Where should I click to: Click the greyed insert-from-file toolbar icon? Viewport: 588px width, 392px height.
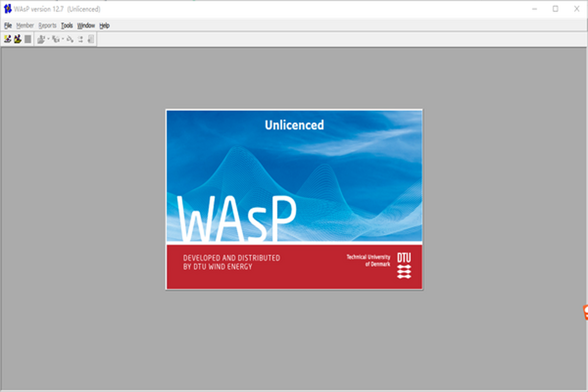click(41, 39)
